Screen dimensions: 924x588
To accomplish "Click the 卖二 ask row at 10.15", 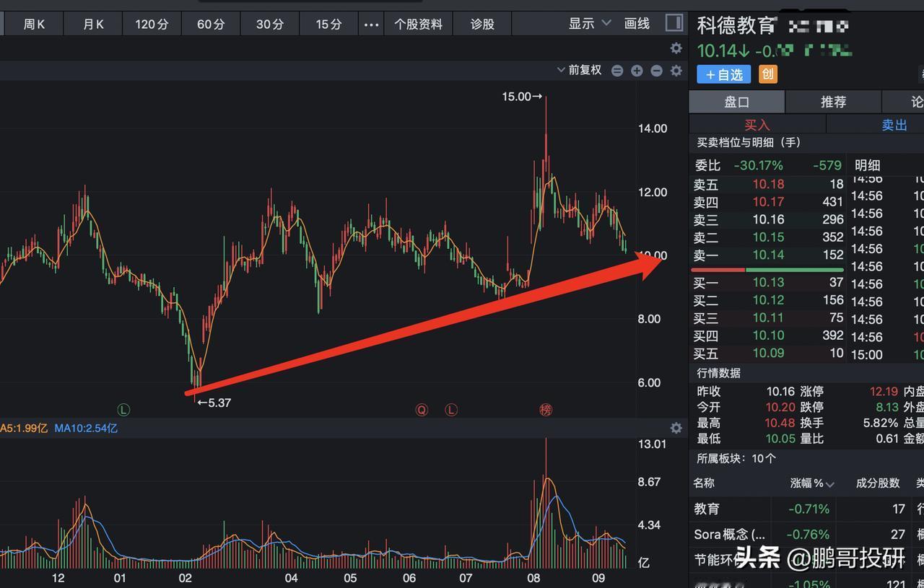I will coord(768,237).
